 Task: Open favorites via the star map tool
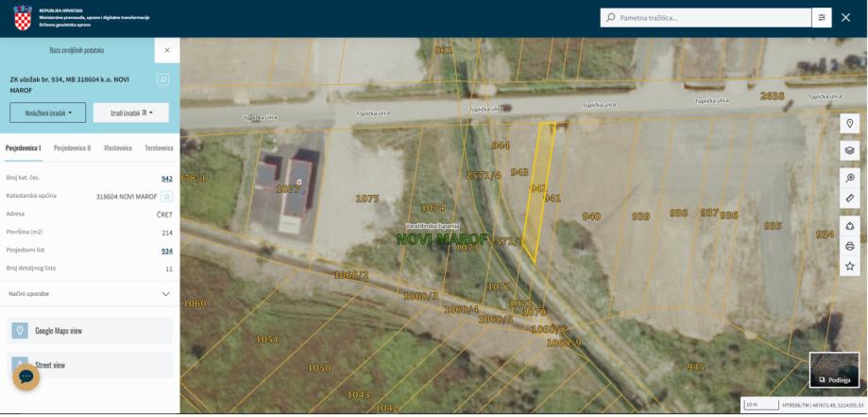click(850, 267)
